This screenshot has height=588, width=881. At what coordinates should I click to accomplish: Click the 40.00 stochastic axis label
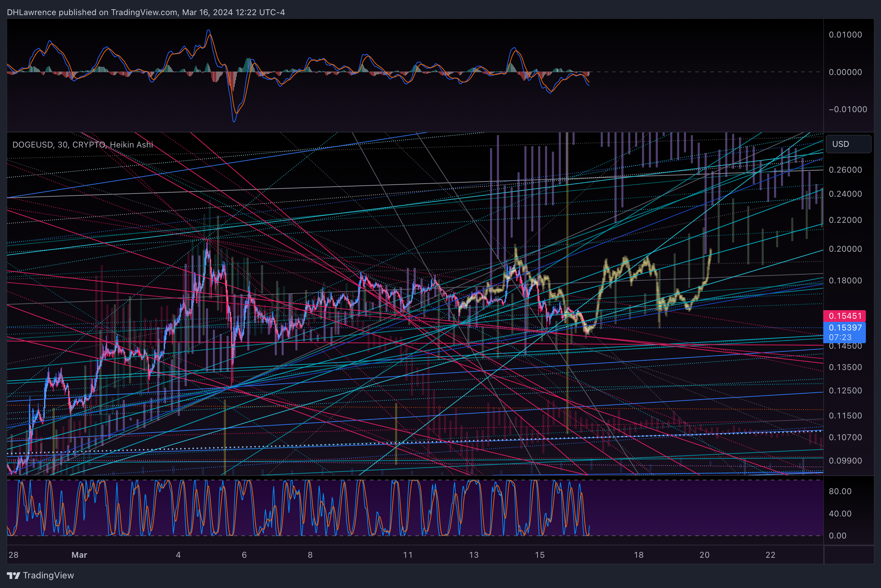click(x=840, y=514)
